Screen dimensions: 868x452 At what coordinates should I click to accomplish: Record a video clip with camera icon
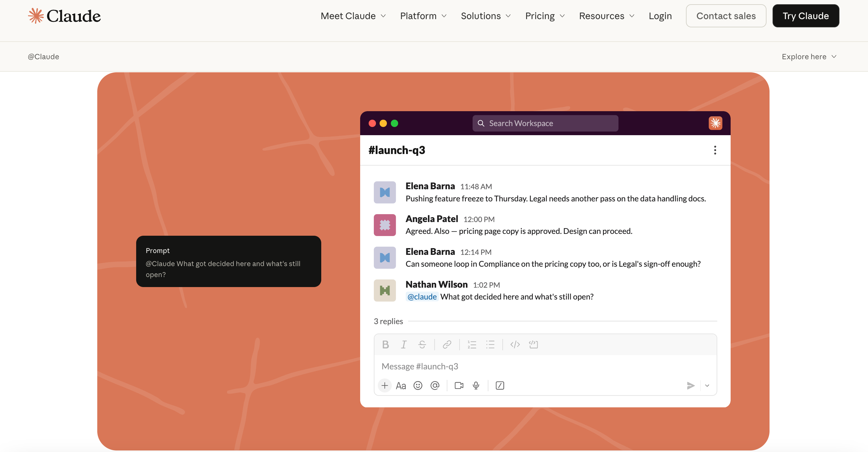[459, 385]
